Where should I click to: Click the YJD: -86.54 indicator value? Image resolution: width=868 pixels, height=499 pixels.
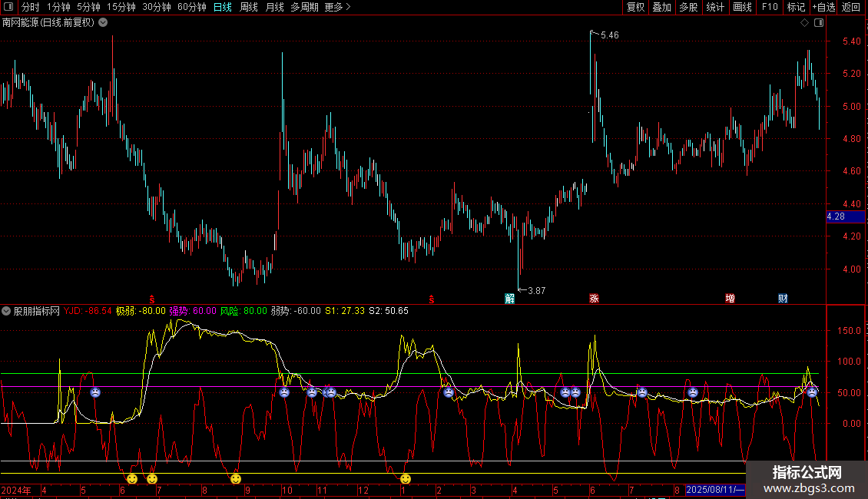88,311
